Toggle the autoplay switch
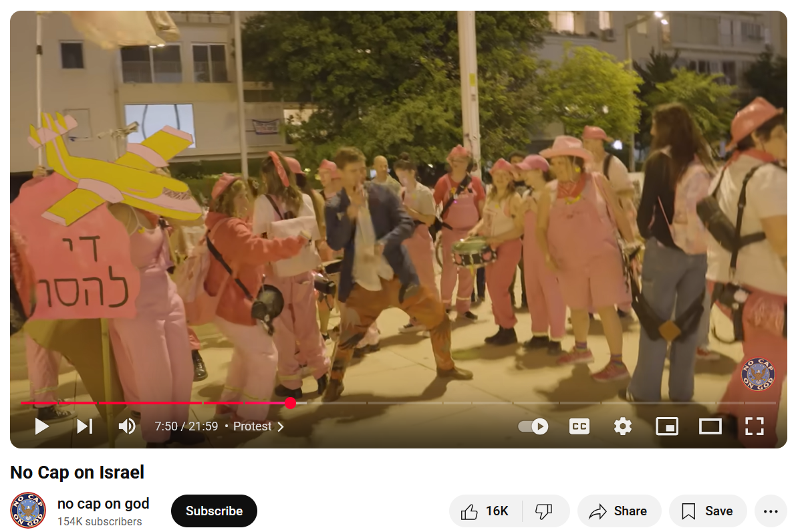Screen dimensions: 800x532 [x=533, y=426]
